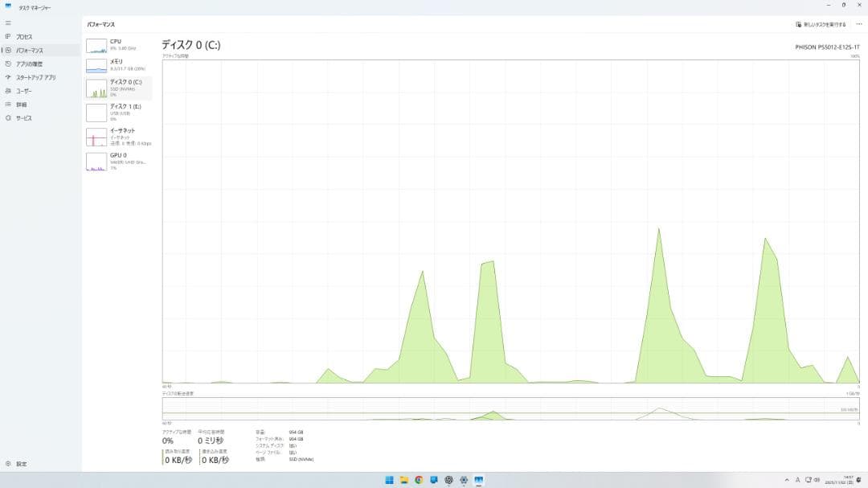Open 設定 (Settings) at sidebar bottom
Viewport: 868px width, 488px height.
coord(21,464)
